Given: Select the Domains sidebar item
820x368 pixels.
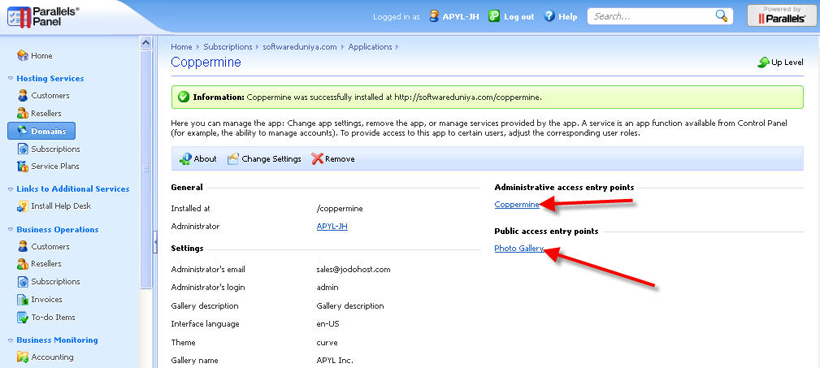Looking at the screenshot, I should point(41,131).
